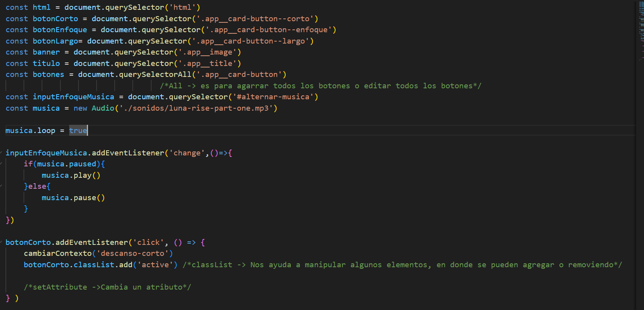This screenshot has height=310, width=644.
Task: Click the '.app__title' selector string
Action: [x=207, y=64]
